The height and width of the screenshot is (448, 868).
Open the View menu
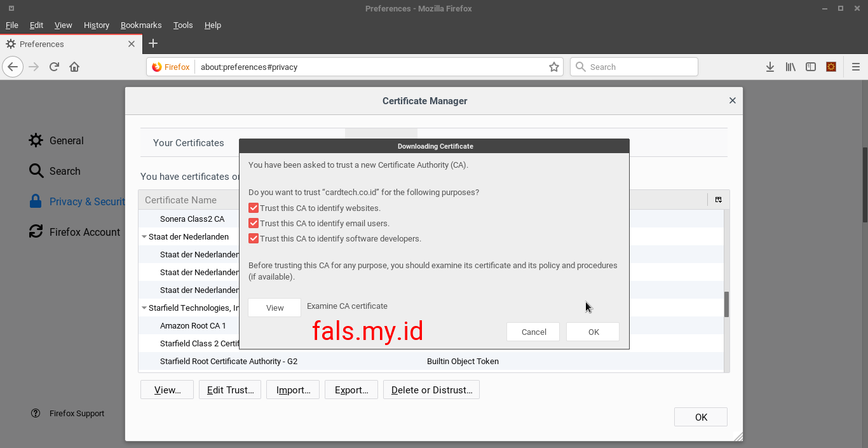(63, 25)
